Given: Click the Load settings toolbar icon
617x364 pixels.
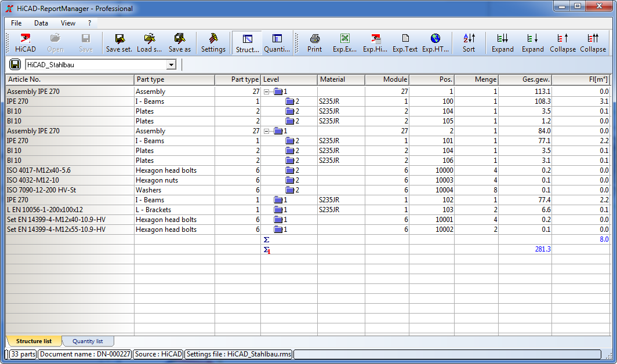Looking at the screenshot, I should click(x=149, y=43).
